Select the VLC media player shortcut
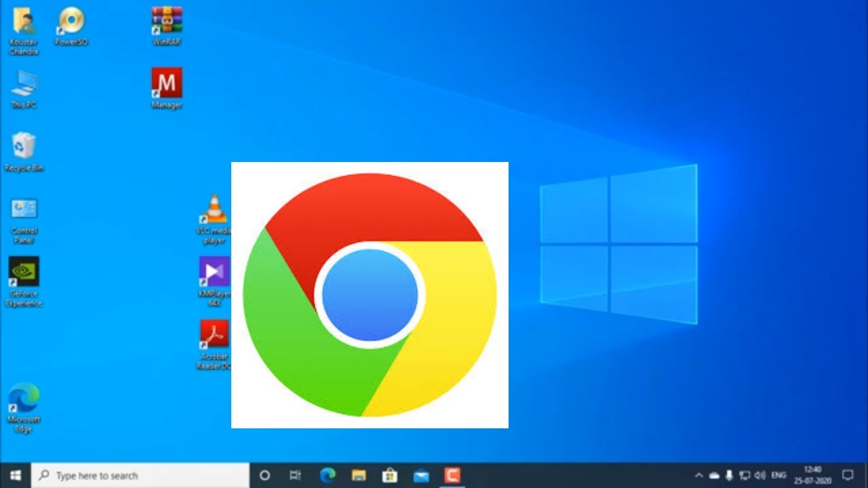This screenshot has width=868, height=488. 214,219
